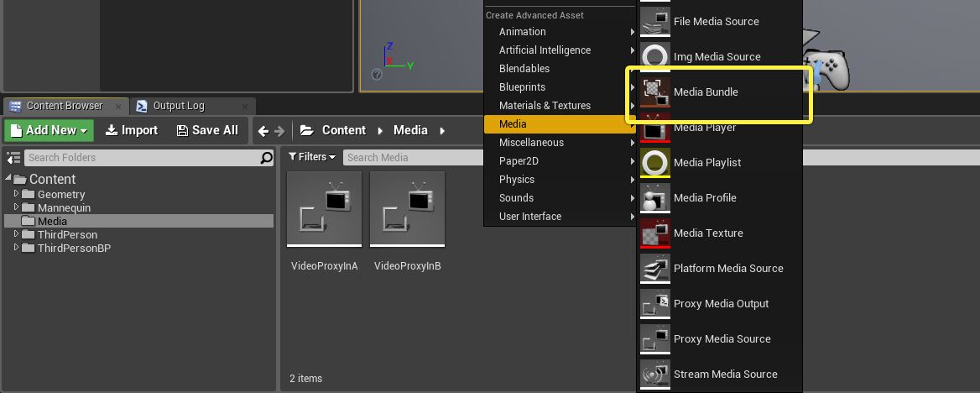The image size is (980, 393).
Task: Select the Media folder in tree
Action: [138, 221]
